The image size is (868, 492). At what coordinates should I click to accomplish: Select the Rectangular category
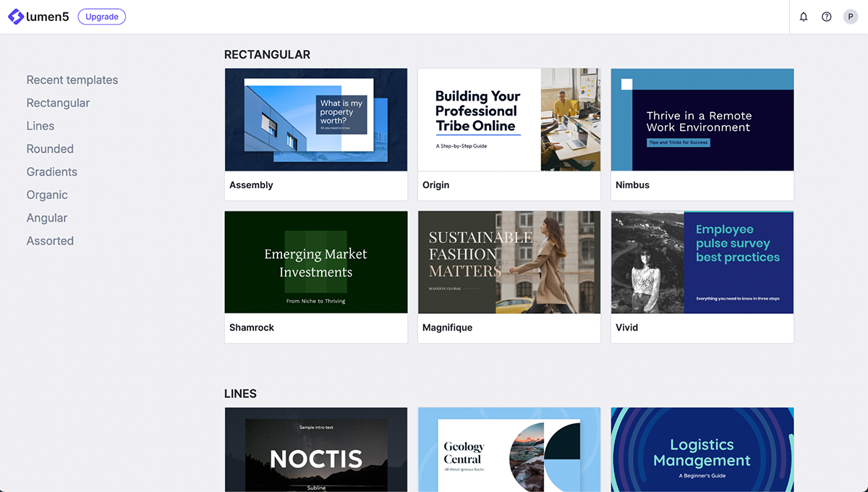click(x=58, y=103)
